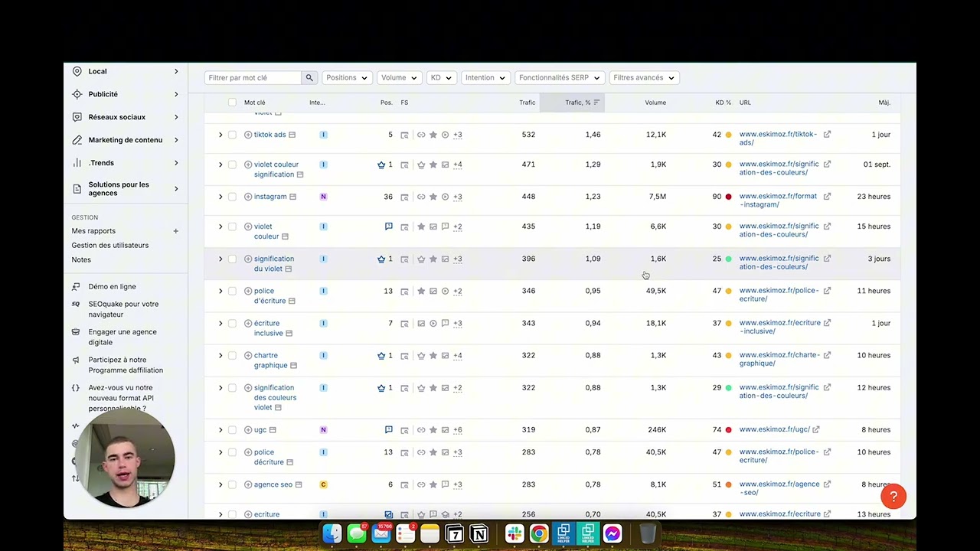Open external link icon for format-instagram URL
The image size is (980, 551).
[x=827, y=197]
